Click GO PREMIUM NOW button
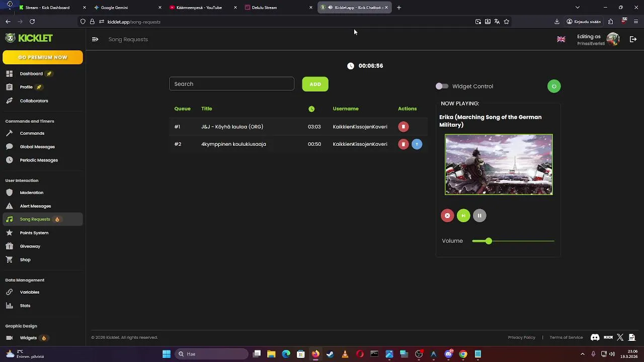 (43, 57)
